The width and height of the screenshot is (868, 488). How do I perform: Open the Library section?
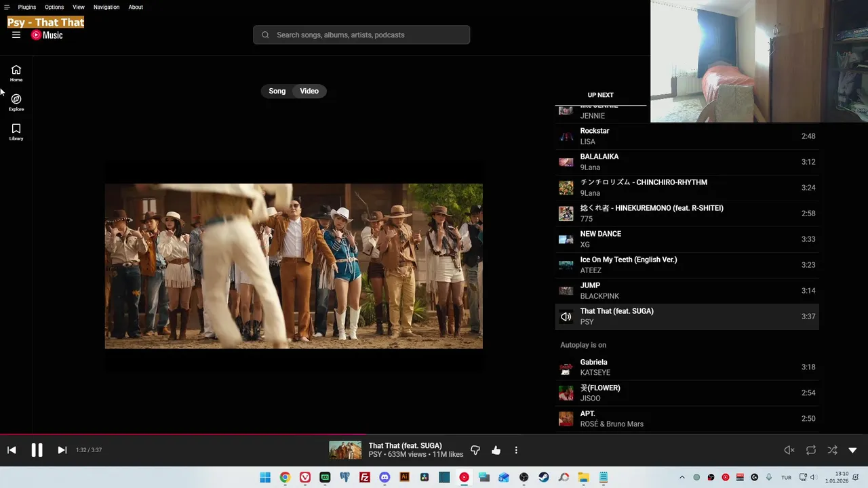pyautogui.click(x=16, y=132)
